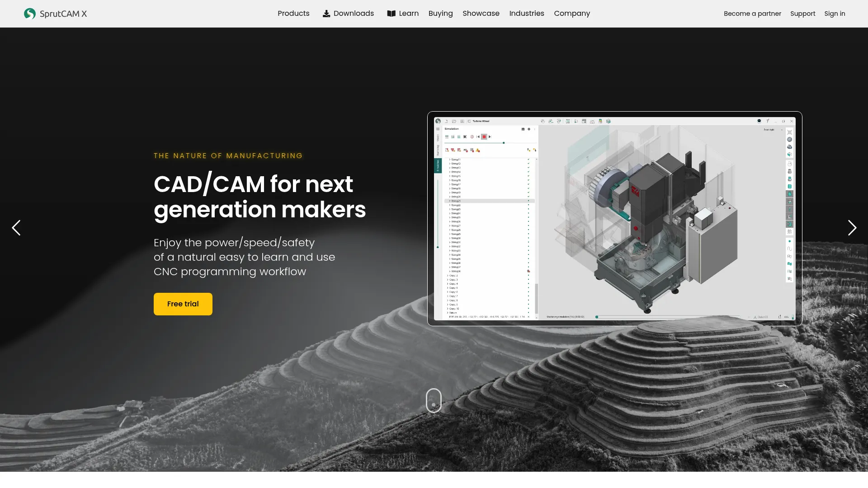Click Sign in

coord(835,14)
